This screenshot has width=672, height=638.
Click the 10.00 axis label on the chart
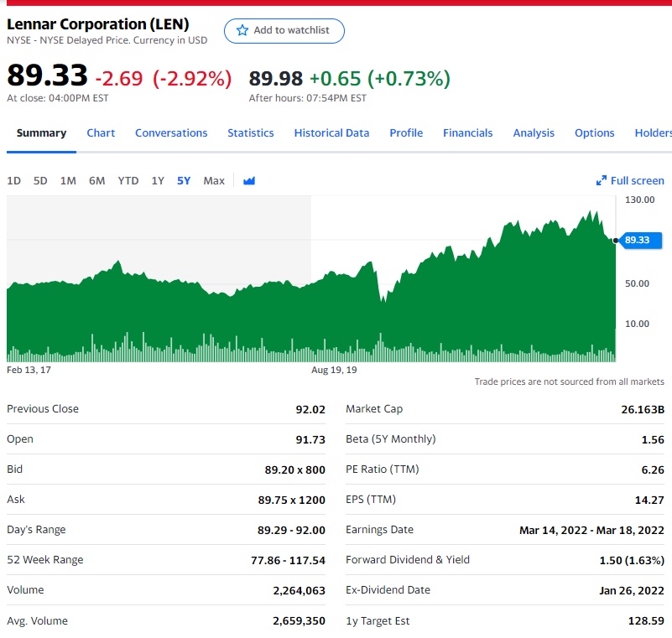click(x=637, y=324)
